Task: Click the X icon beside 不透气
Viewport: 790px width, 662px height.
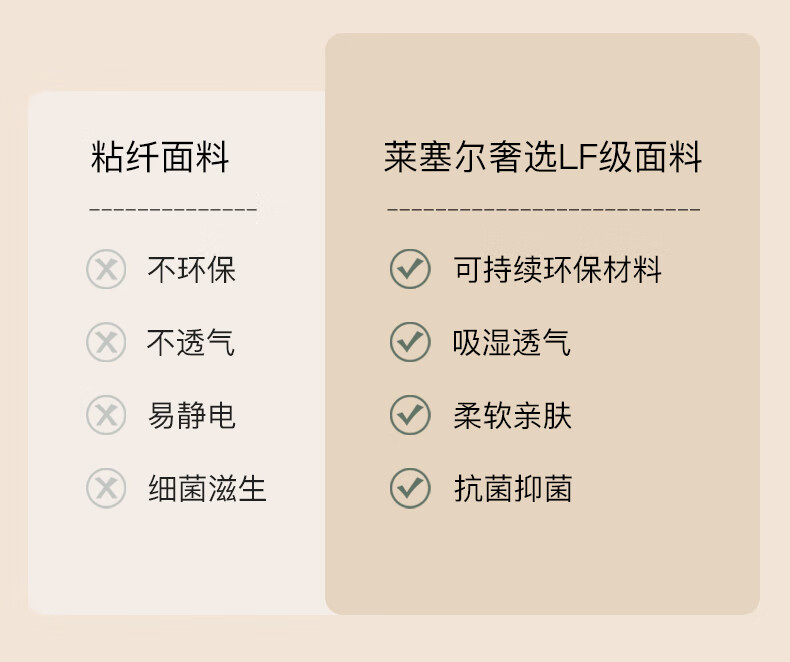Action: [106, 343]
